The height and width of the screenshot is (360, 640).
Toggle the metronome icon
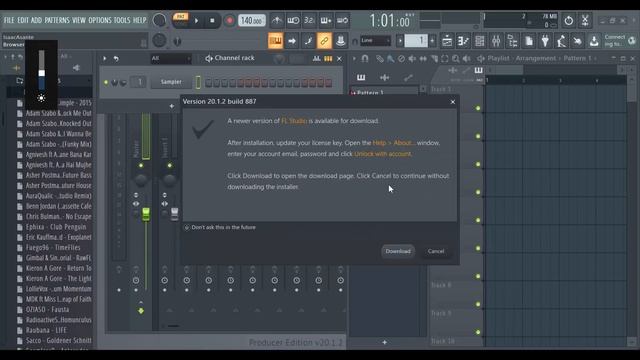tap(277, 20)
